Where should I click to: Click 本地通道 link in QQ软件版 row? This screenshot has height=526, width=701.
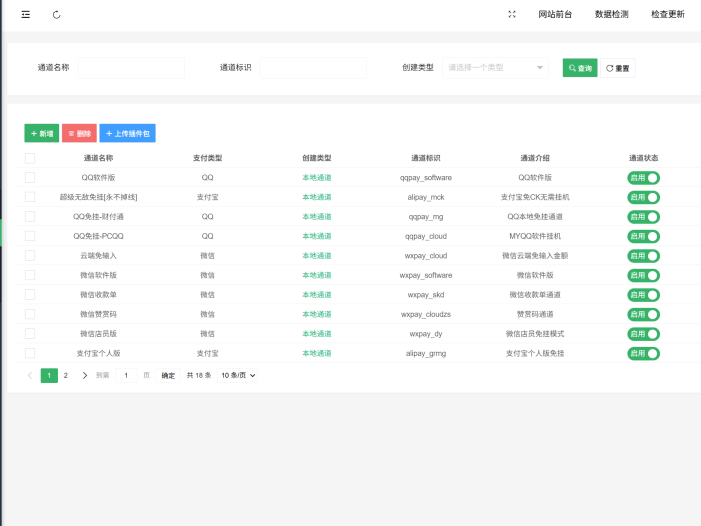(317, 177)
